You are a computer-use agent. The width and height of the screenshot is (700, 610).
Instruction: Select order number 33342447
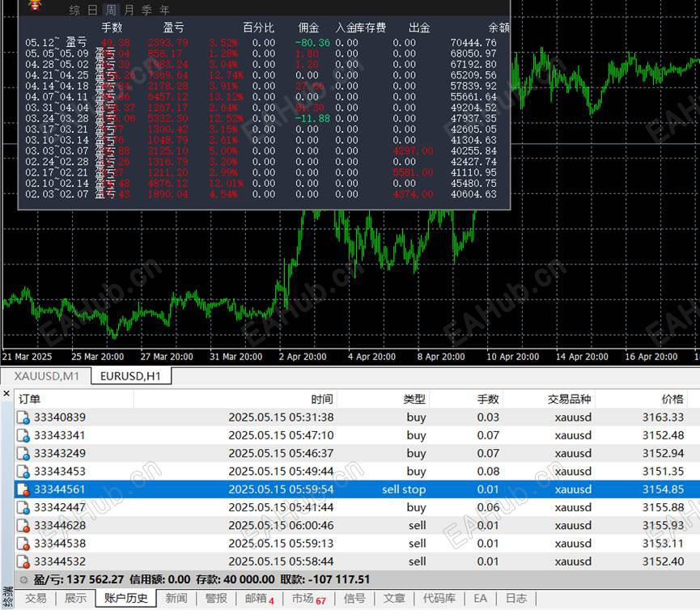[60, 508]
